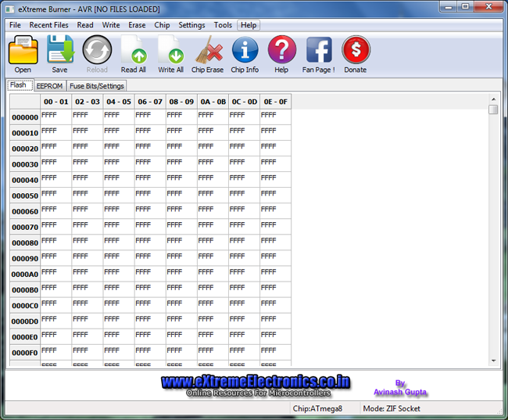508x420 pixels.
Task: Click FFFF cell in row 0000C0, column 04 - 05
Action: point(119,306)
